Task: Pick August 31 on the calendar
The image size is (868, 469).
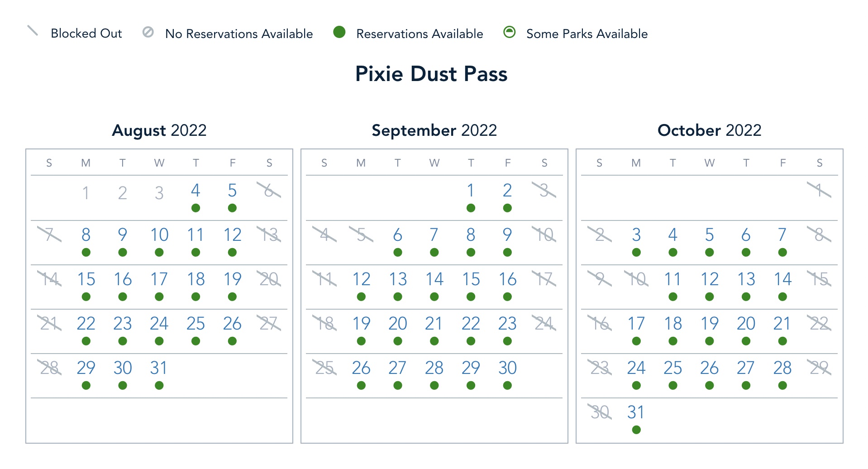Action: (x=159, y=368)
